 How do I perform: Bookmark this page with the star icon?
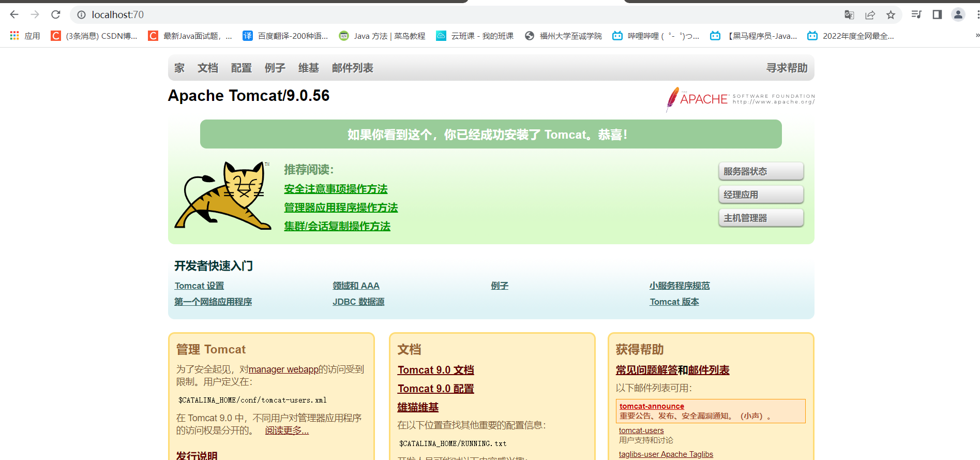coord(891,15)
